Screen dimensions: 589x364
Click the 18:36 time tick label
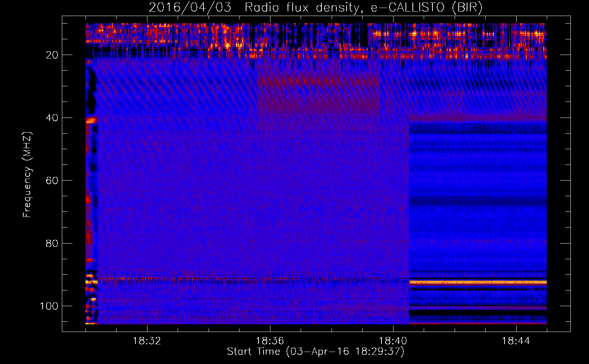point(270,341)
